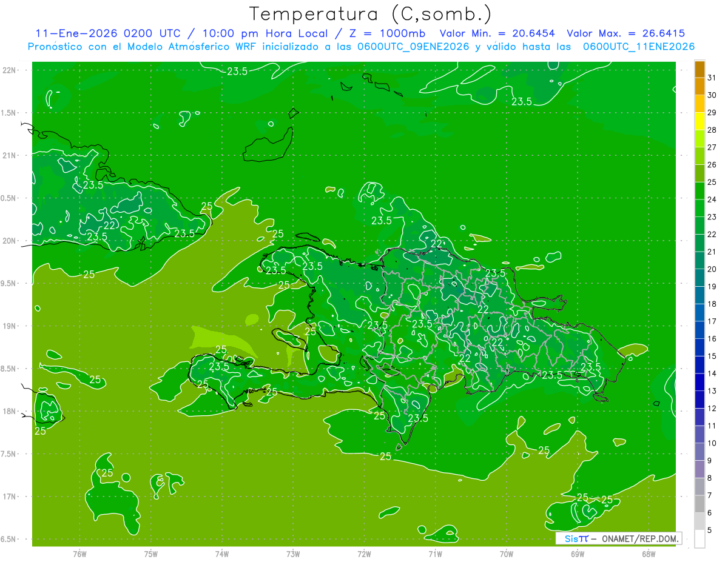The image size is (728, 562).
Task: Click the latitude label "17N"
Action: (x=9, y=497)
